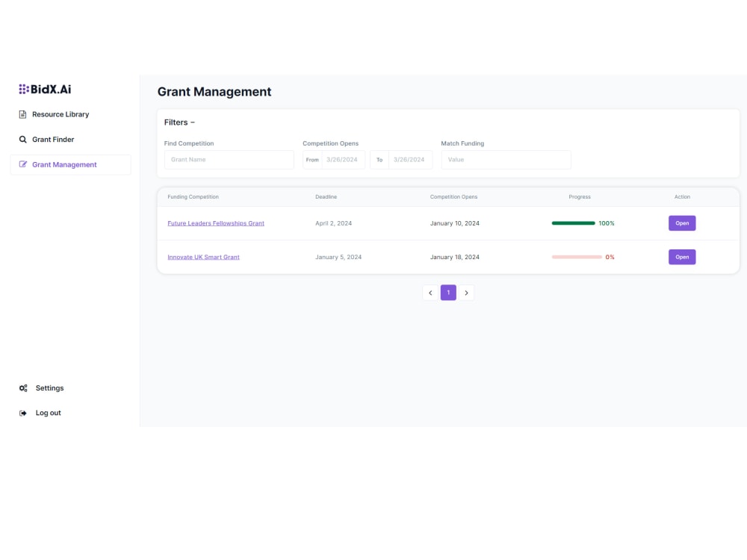Click the Settings gears icon
The width and height of the screenshot is (747, 560).
click(23, 388)
